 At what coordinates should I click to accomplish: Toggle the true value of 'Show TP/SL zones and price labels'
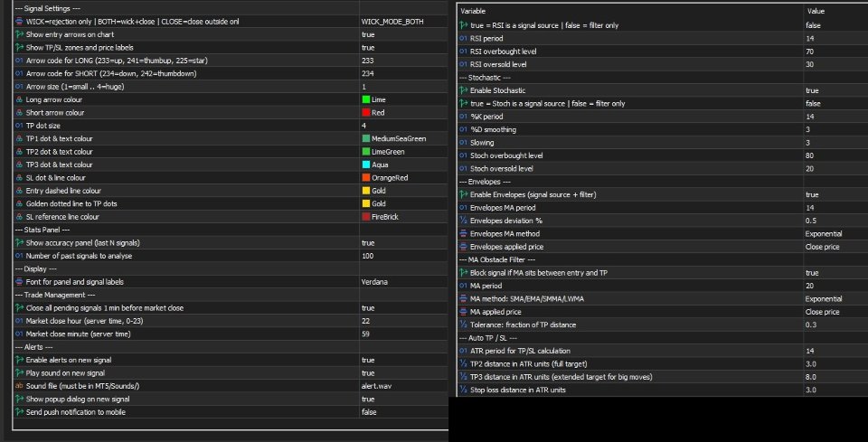[368, 48]
